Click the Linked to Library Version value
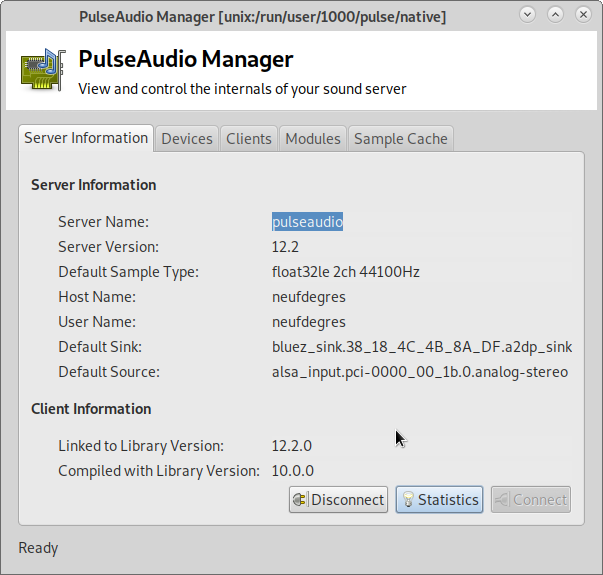The height and width of the screenshot is (575, 603). coord(292,446)
